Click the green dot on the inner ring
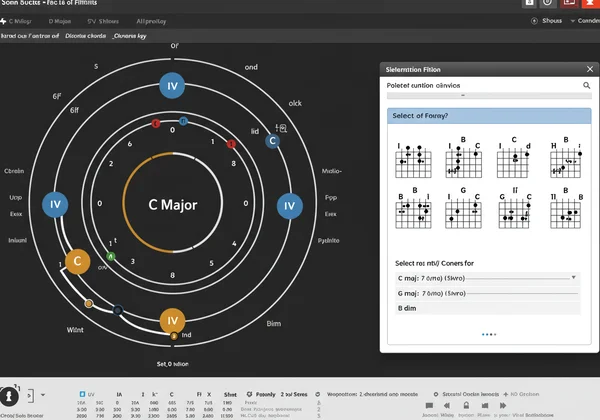The height and width of the screenshot is (420, 600). (x=111, y=256)
